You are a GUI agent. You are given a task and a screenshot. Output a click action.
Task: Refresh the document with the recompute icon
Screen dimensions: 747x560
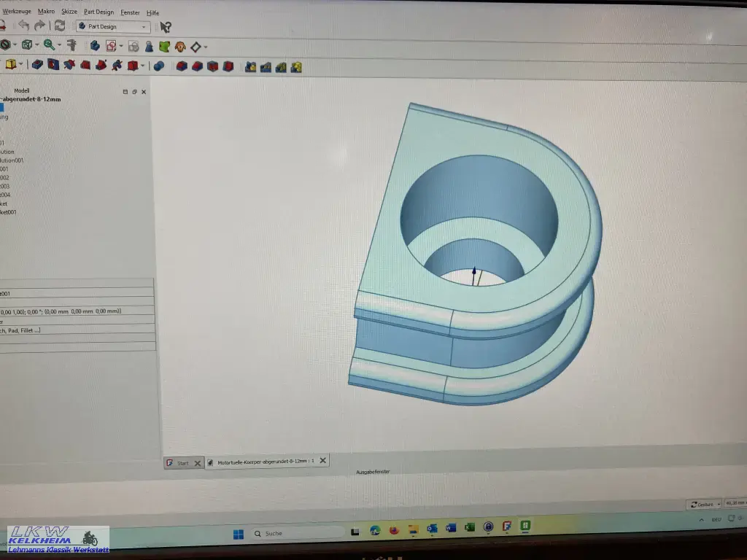(x=60, y=26)
